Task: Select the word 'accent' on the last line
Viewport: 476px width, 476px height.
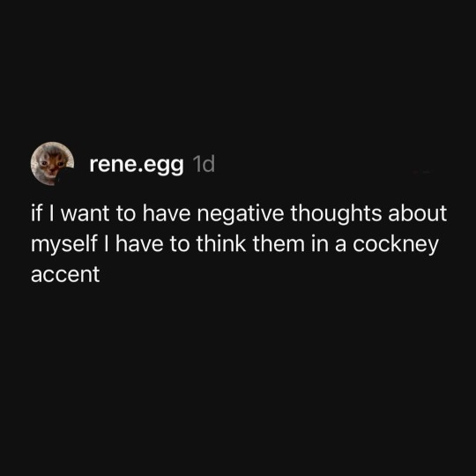Action: pos(65,275)
